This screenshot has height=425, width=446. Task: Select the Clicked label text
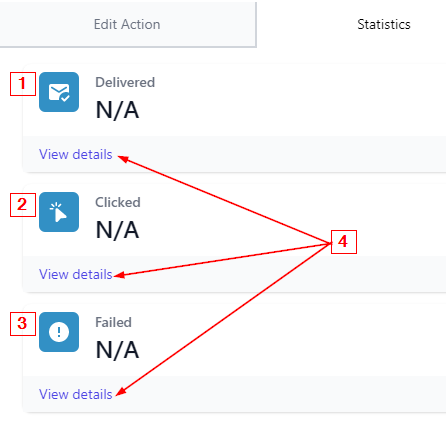coord(118,202)
